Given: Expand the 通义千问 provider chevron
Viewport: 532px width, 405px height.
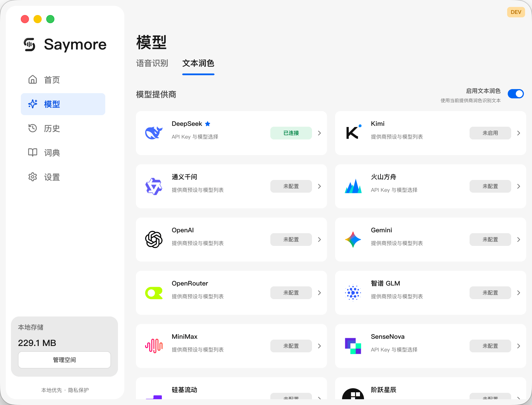Looking at the screenshot, I should 319,186.
